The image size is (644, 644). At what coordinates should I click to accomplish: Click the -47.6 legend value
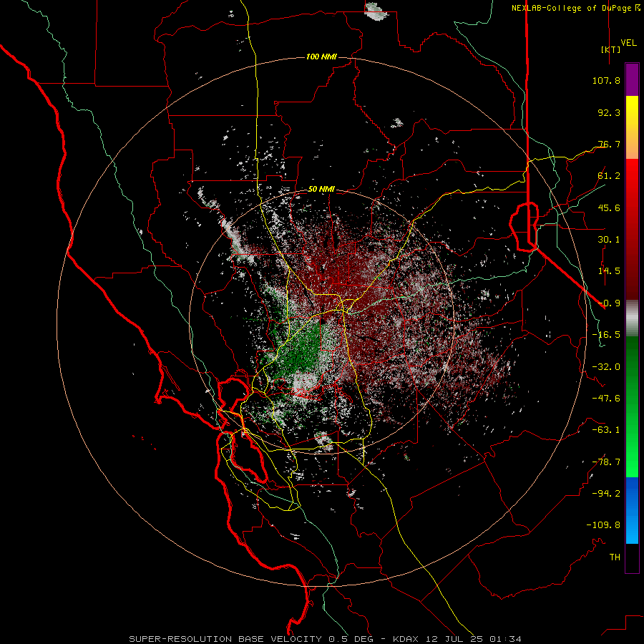606,399
